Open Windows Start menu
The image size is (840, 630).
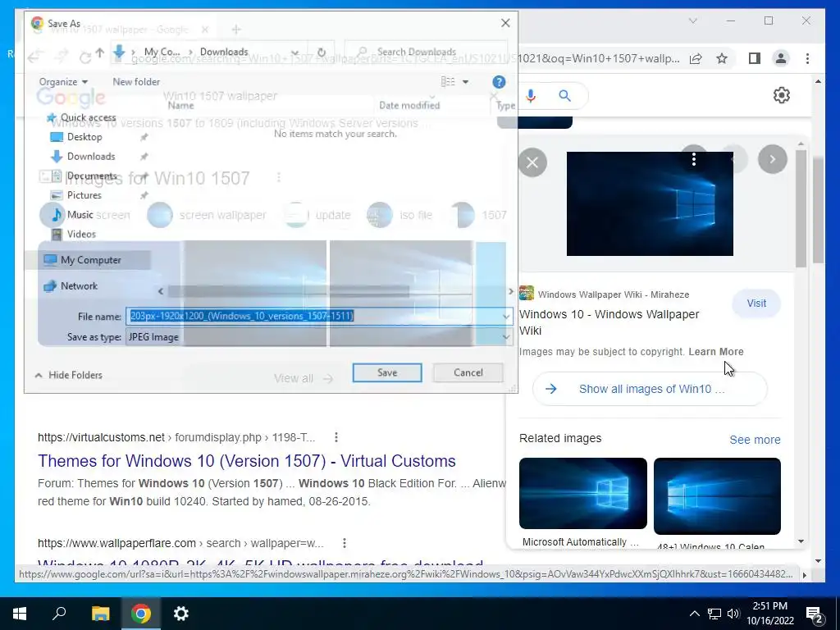(20, 614)
